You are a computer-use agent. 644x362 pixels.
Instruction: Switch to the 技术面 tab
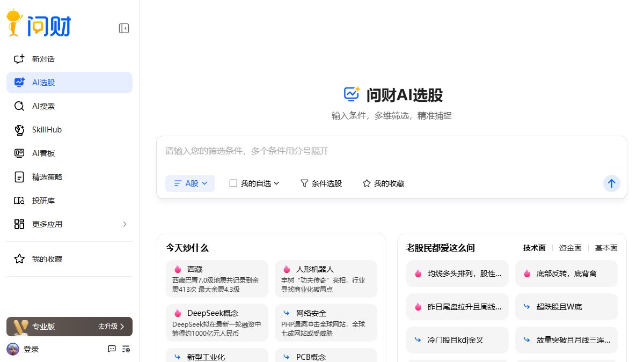[x=535, y=248]
